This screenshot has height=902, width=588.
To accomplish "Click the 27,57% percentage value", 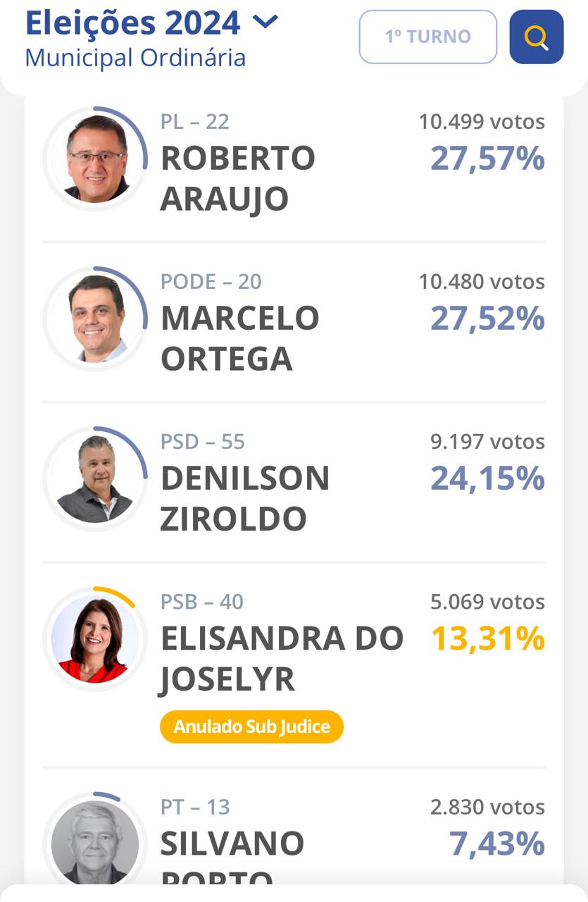I will point(488,159).
